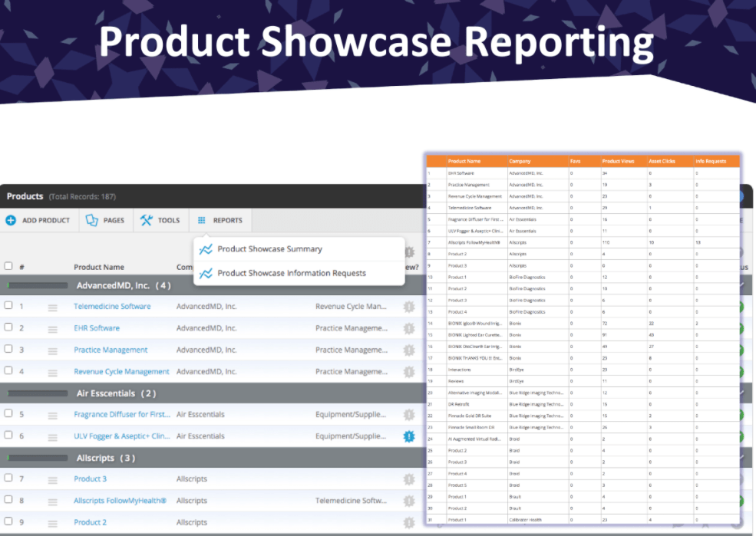756x536 pixels.
Task: Open the Product 2 link in row 9
Action: 90,522
